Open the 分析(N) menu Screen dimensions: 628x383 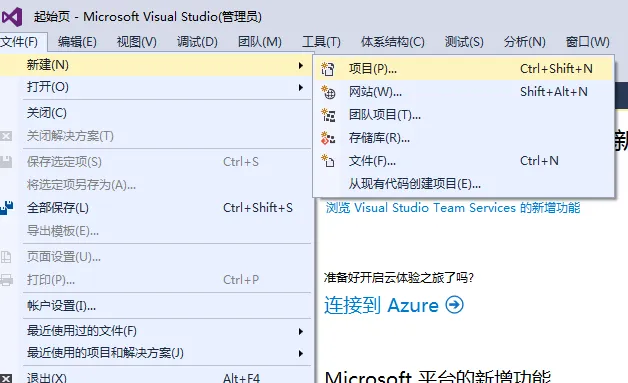(x=525, y=42)
